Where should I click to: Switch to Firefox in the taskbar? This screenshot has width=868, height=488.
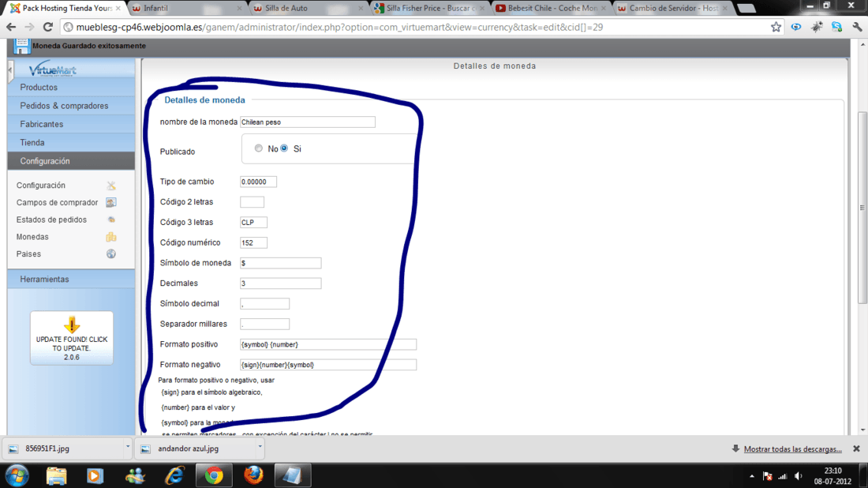tap(253, 475)
